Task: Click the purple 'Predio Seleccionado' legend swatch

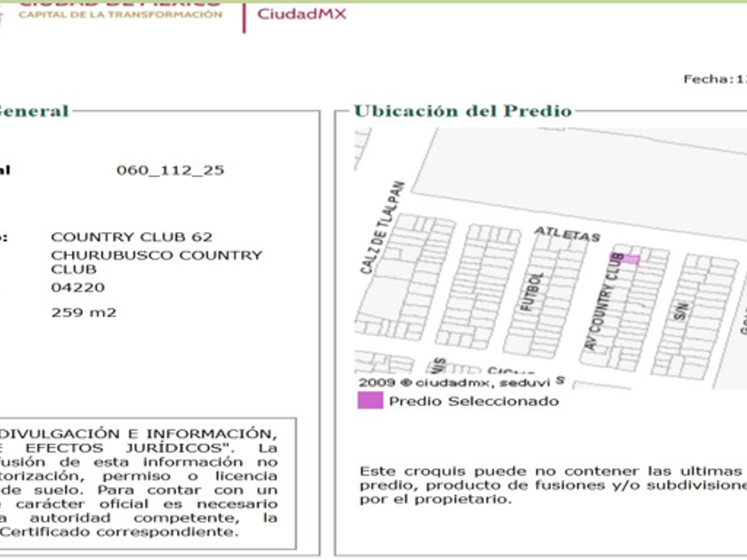Action: coord(370,400)
